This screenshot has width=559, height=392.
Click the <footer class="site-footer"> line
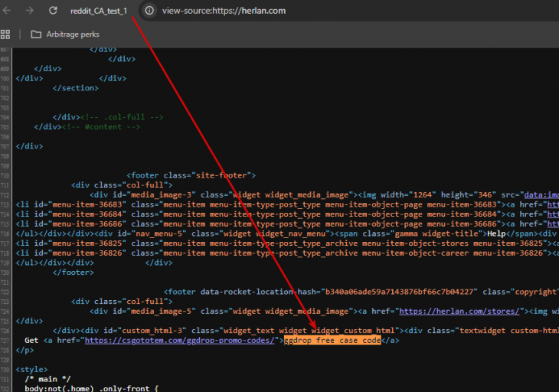(x=191, y=175)
